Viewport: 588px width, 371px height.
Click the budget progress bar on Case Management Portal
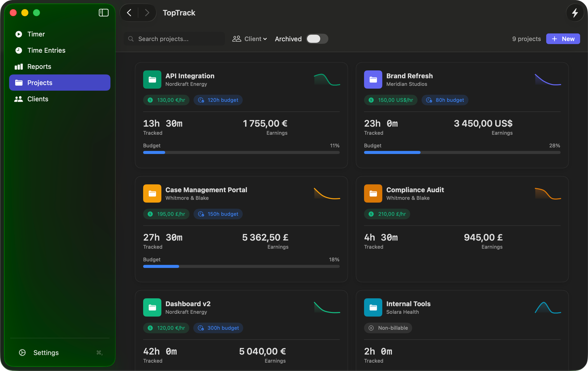[241, 266]
